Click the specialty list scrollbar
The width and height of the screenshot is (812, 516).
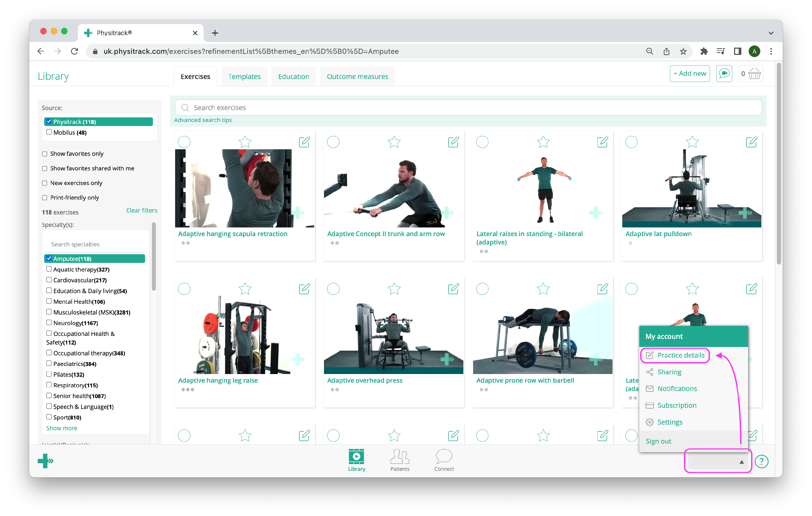click(x=154, y=256)
